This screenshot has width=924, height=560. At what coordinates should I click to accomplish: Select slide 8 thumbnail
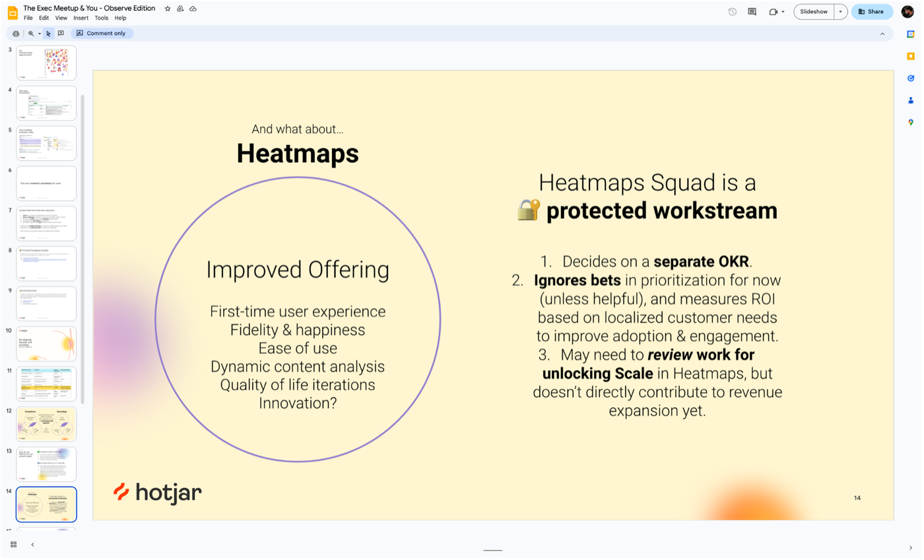(x=46, y=264)
